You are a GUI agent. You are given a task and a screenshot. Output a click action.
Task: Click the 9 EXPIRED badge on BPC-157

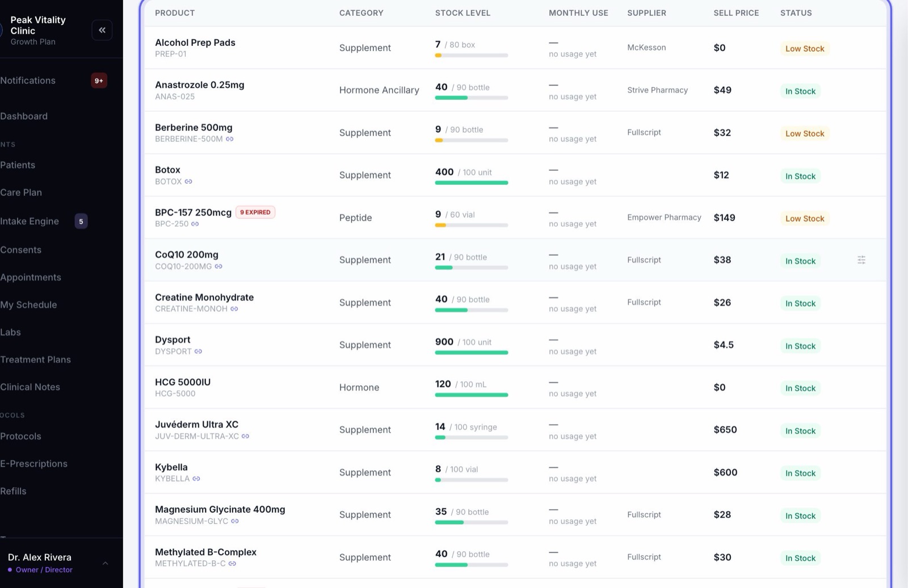click(255, 212)
